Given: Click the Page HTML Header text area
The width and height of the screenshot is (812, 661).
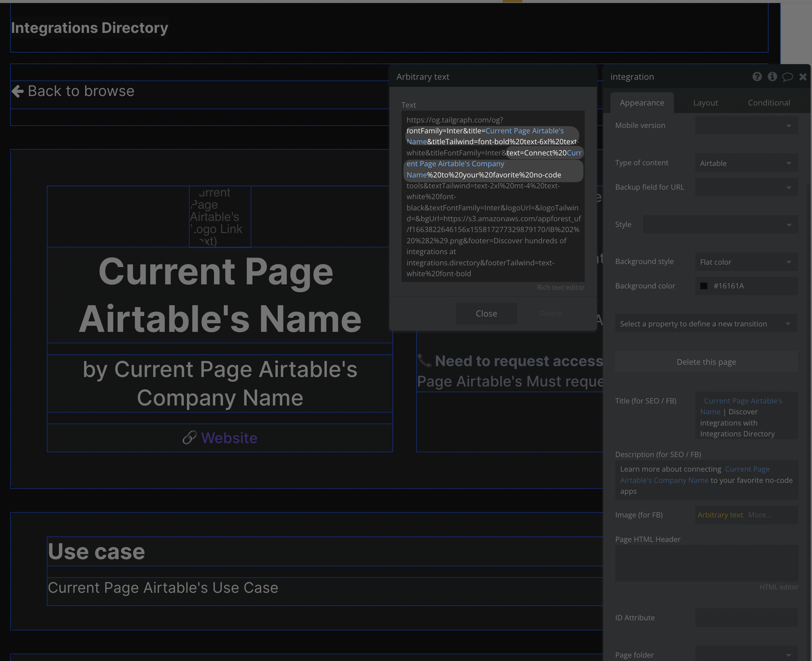Looking at the screenshot, I should pos(706,563).
